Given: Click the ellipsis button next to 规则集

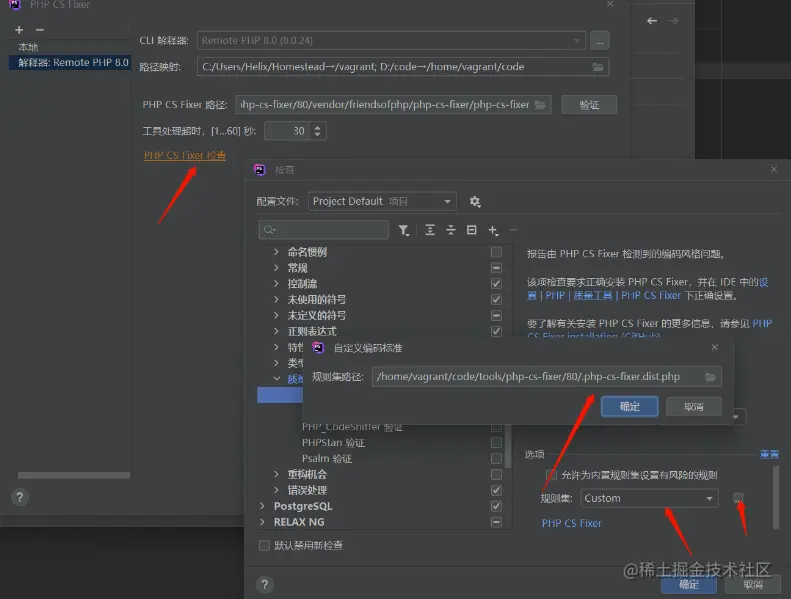Looking at the screenshot, I should pyautogui.click(x=738, y=498).
